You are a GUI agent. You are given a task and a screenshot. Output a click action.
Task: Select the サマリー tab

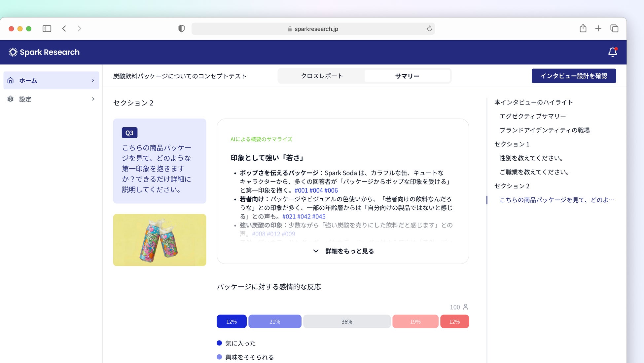pos(407,76)
